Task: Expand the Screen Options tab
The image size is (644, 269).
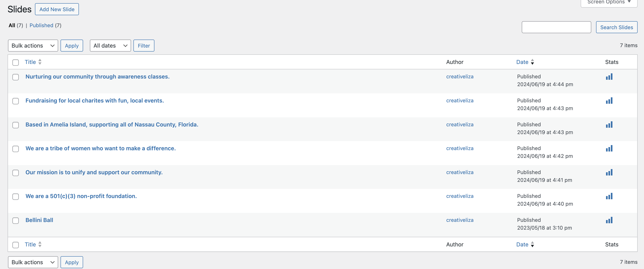Action: (x=609, y=2)
